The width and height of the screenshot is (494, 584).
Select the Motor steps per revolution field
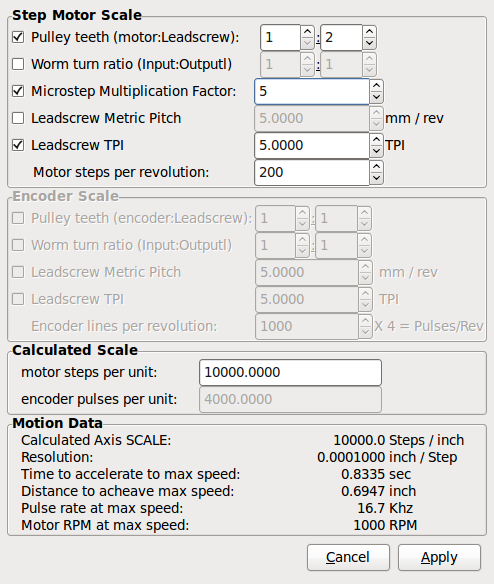(312, 172)
